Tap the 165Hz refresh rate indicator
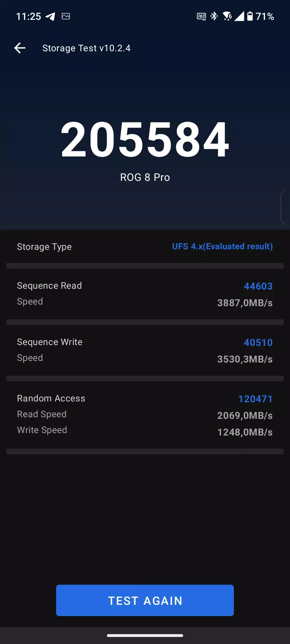The image size is (290, 644). coord(201,16)
